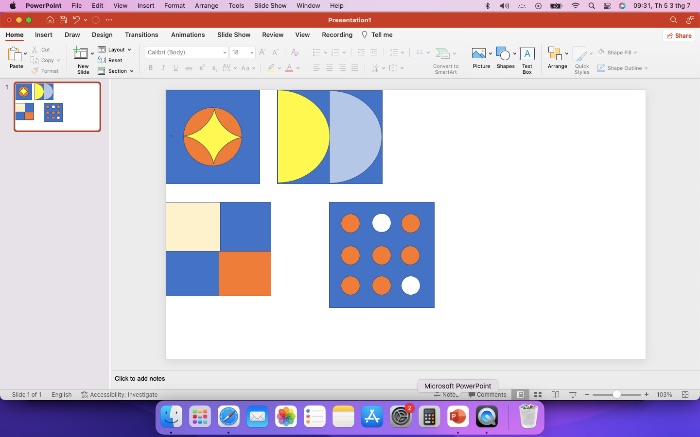Open the font size dropdown

click(x=252, y=52)
